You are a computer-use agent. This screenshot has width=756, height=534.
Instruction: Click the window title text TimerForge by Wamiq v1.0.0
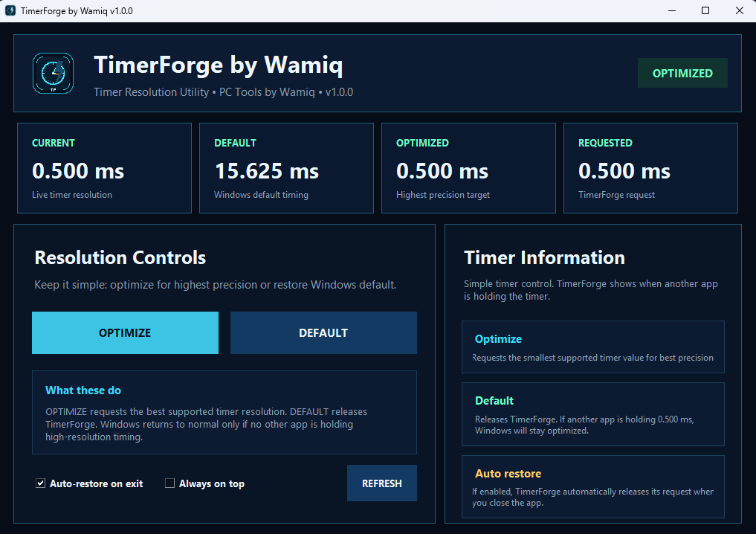click(77, 10)
